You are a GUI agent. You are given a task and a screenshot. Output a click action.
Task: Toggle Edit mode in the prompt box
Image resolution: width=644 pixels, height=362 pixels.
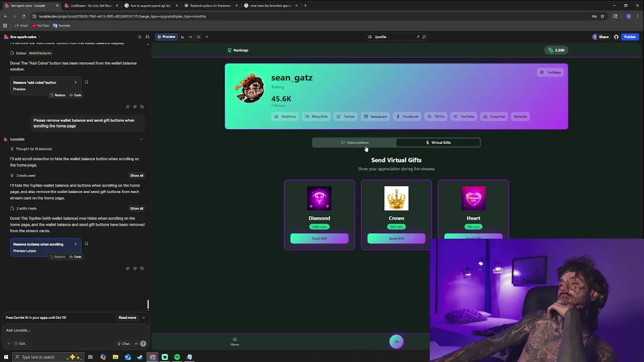point(20,343)
